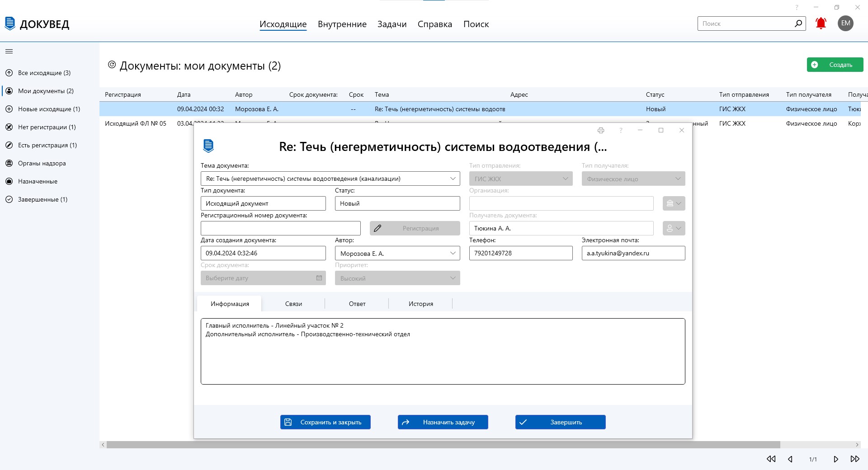Click the Регистрационный номер документа field
Viewport: 868px width, 470px height.
281,228
